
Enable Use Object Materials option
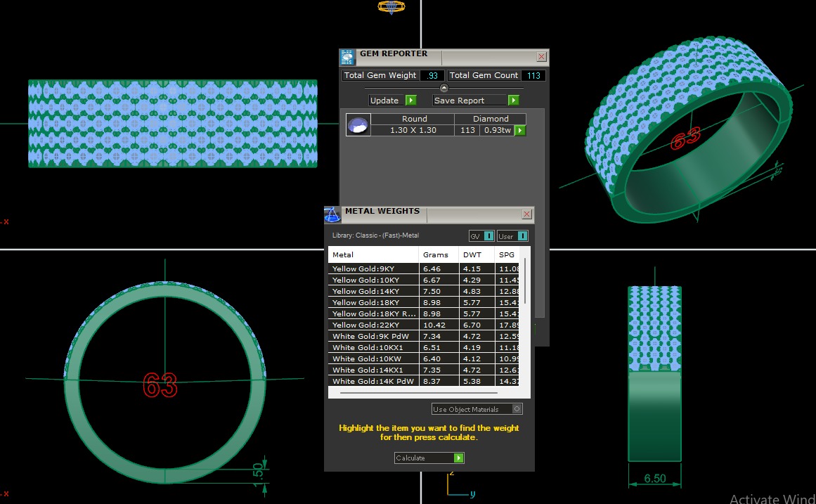click(517, 409)
